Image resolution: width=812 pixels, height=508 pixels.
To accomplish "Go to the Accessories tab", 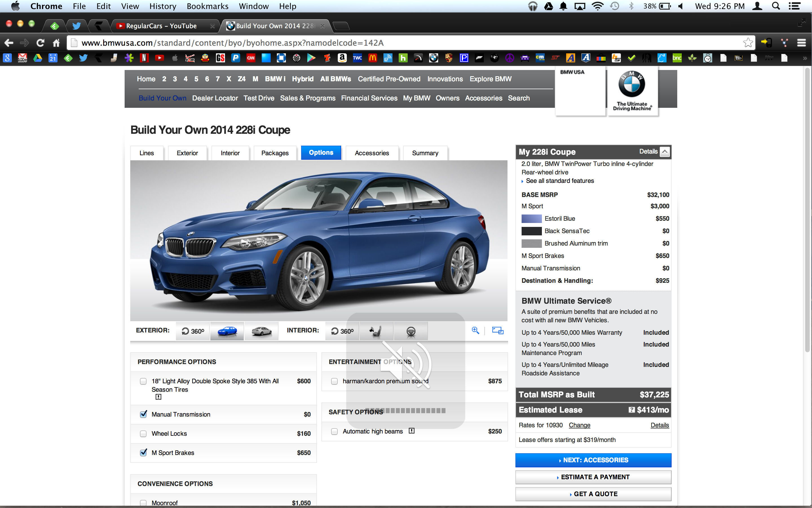I will point(372,153).
